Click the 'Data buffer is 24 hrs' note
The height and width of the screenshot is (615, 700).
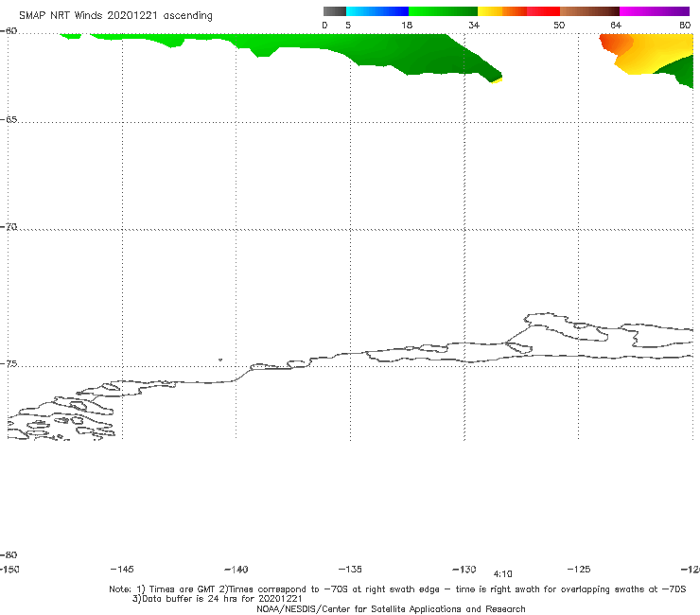(217, 599)
